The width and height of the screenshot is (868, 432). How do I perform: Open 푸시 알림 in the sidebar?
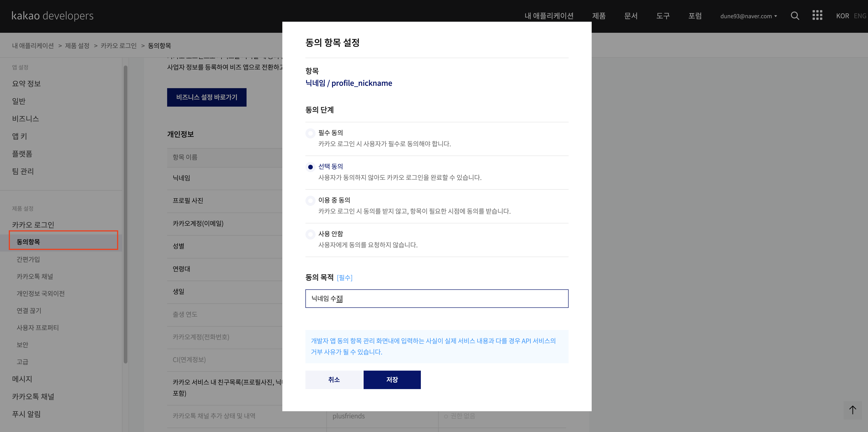point(26,414)
